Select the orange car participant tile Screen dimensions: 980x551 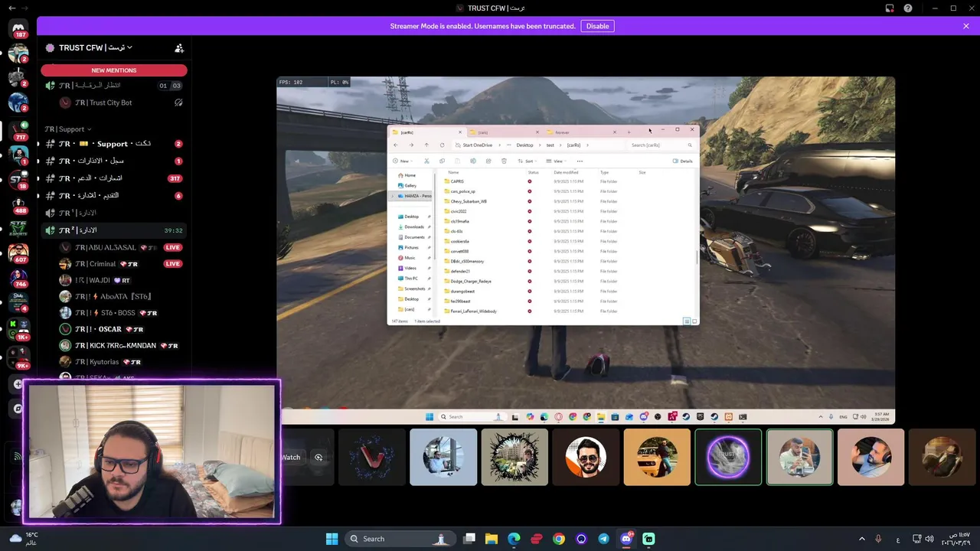click(x=657, y=458)
